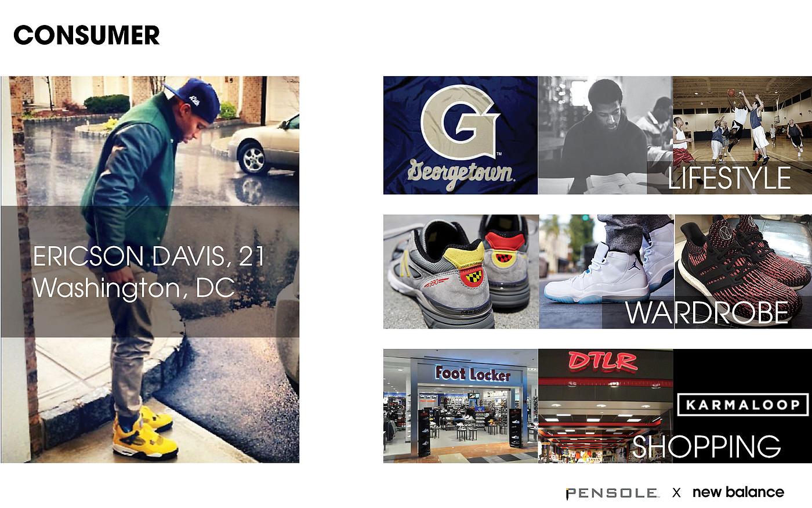The width and height of the screenshot is (812, 508).
Task: Click the Georgetown G logo image
Action: (461, 135)
